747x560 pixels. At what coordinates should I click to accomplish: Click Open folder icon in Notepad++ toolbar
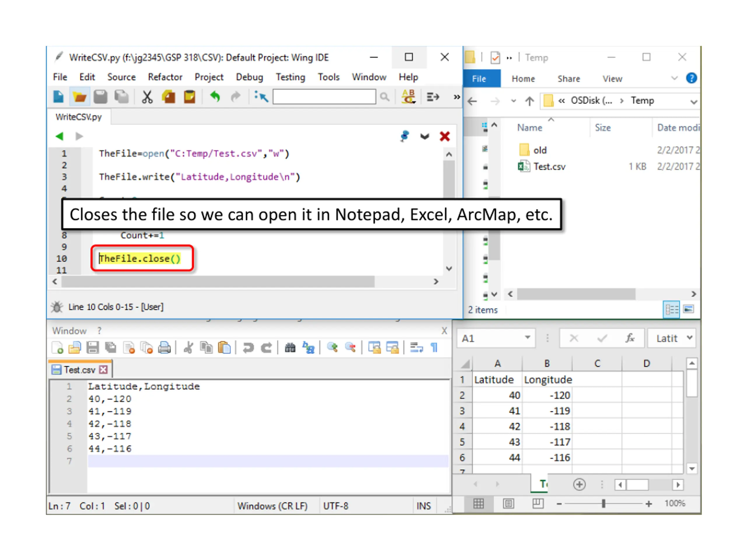(x=75, y=347)
